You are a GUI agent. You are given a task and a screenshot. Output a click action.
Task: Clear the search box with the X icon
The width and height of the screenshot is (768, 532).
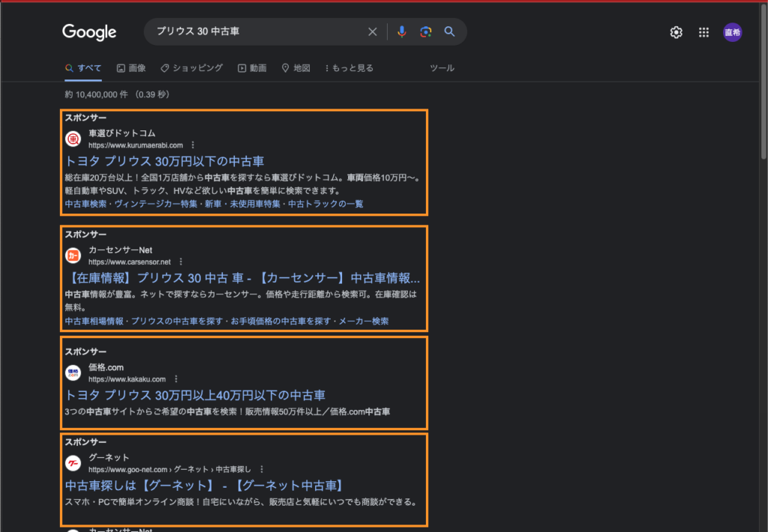(372, 31)
